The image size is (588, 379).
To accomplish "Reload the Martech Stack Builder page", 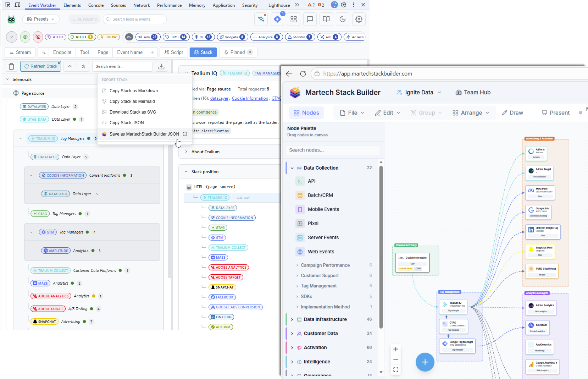I will 303,74.
